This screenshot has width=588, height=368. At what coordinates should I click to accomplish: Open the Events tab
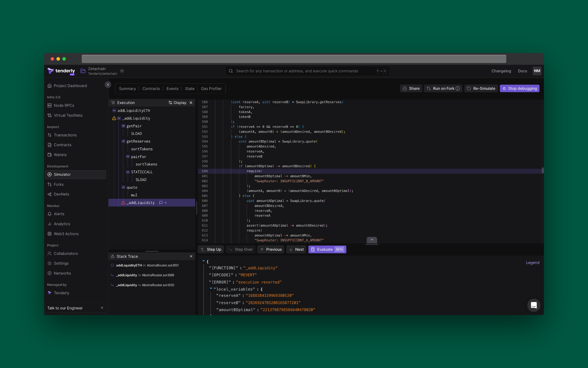tap(172, 89)
